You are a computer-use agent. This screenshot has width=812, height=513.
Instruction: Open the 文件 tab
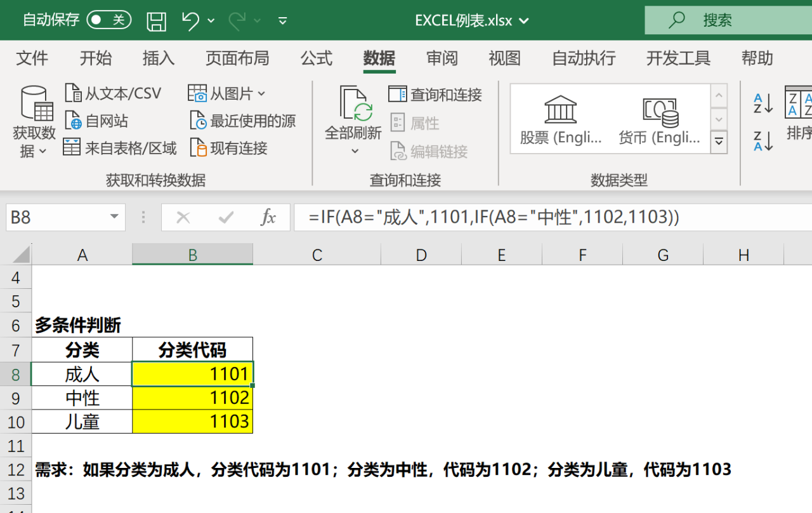pyautogui.click(x=32, y=58)
